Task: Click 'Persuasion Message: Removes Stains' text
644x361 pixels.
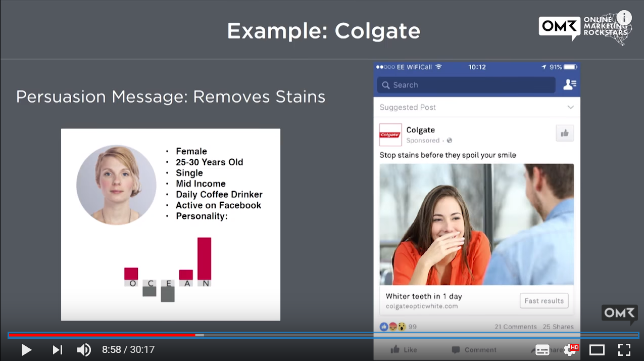Action: (x=171, y=96)
